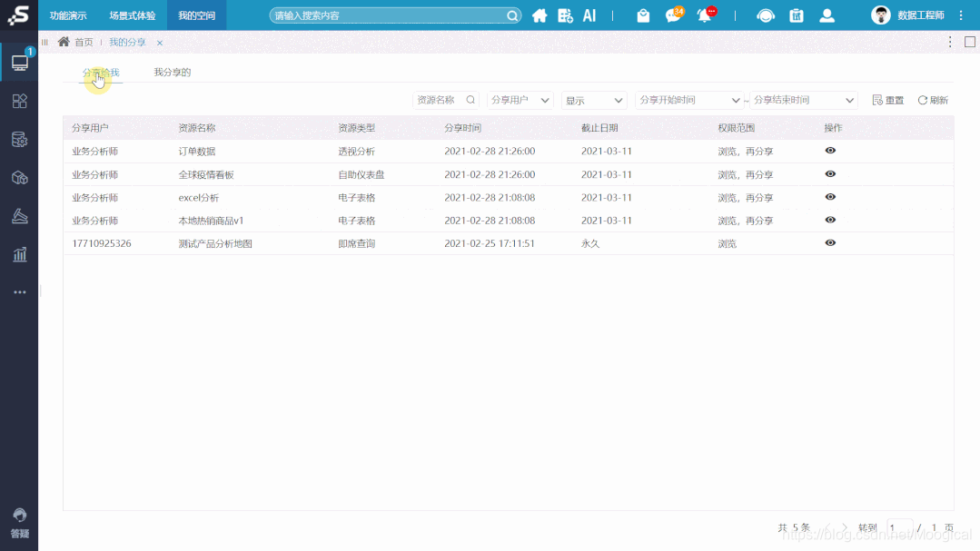Click the 权限范围 column header
Image resolution: width=980 pixels, height=551 pixels.
click(x=737, y=128)
